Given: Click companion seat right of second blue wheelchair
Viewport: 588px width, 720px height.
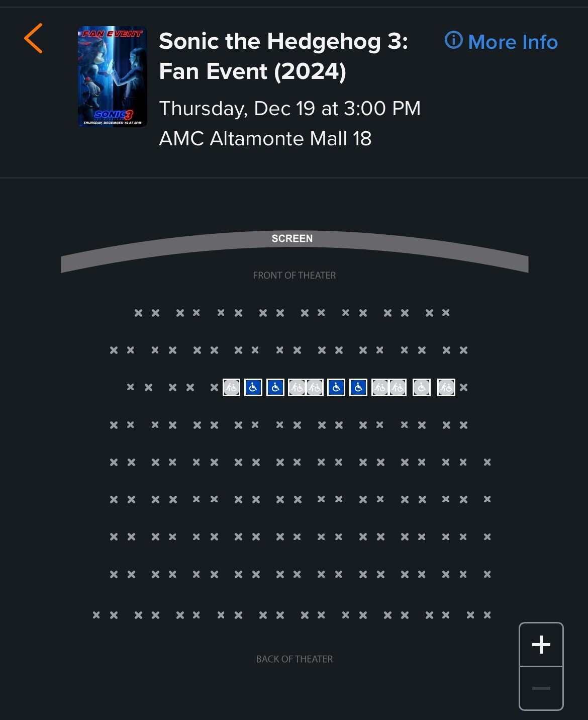Looking at the screenshot, I should 297,388.
